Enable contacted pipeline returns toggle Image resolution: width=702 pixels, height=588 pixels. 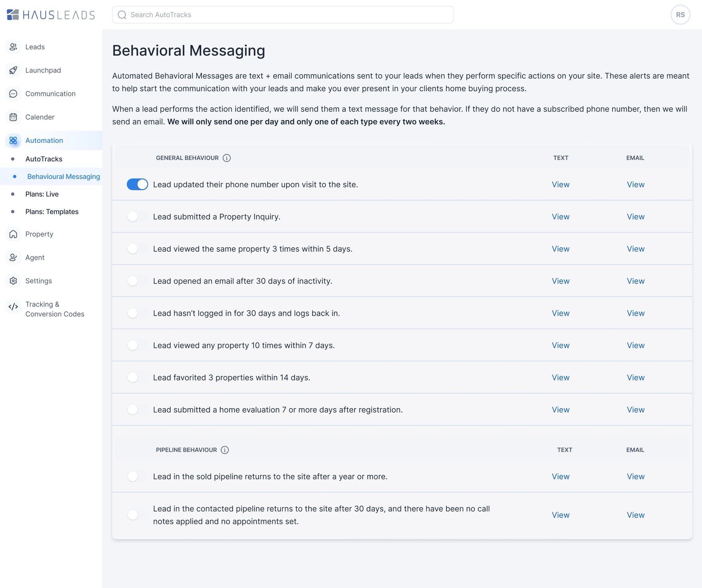click(x=137, y=515)
